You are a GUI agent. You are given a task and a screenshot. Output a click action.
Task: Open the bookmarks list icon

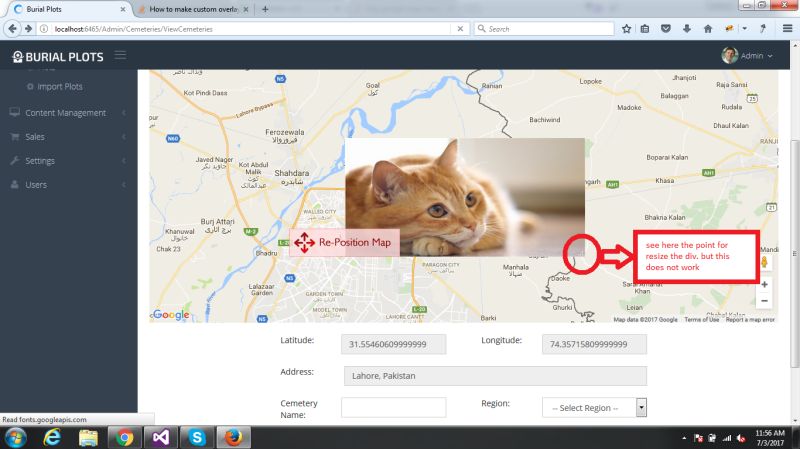point(645,29)
